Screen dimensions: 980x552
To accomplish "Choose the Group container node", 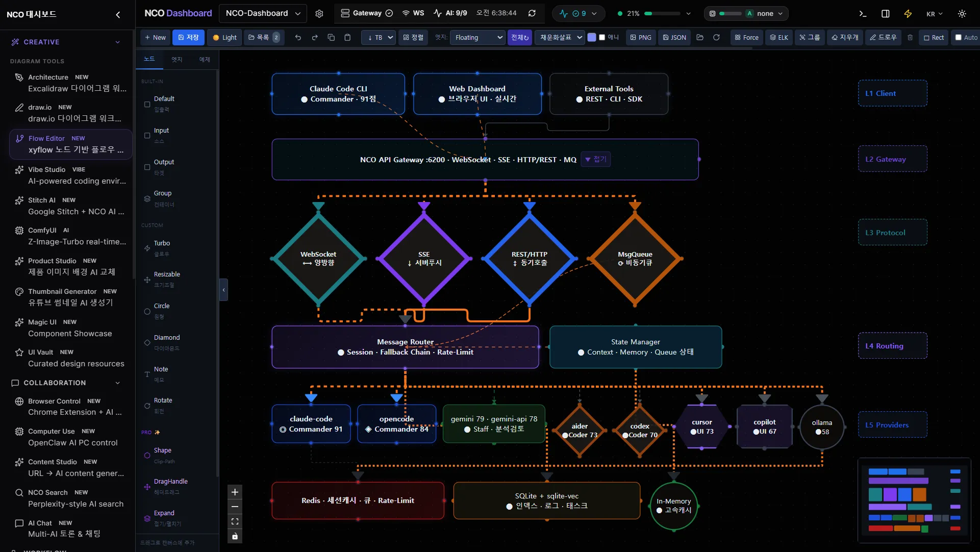I will tap(177, 198).
